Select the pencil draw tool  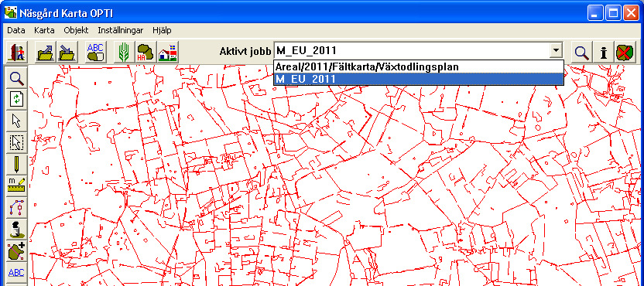[16, 164]
